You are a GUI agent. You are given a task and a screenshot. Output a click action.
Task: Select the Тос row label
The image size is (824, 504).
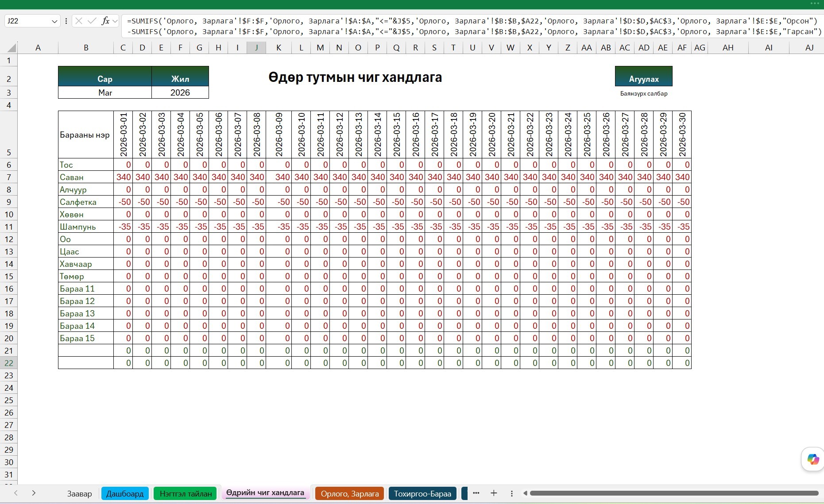click(86, 165)
